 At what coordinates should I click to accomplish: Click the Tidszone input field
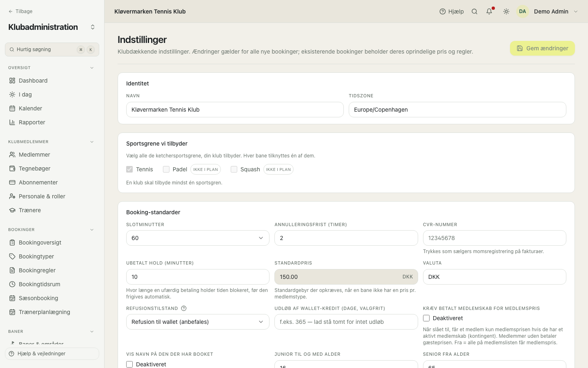pos(457,110)
